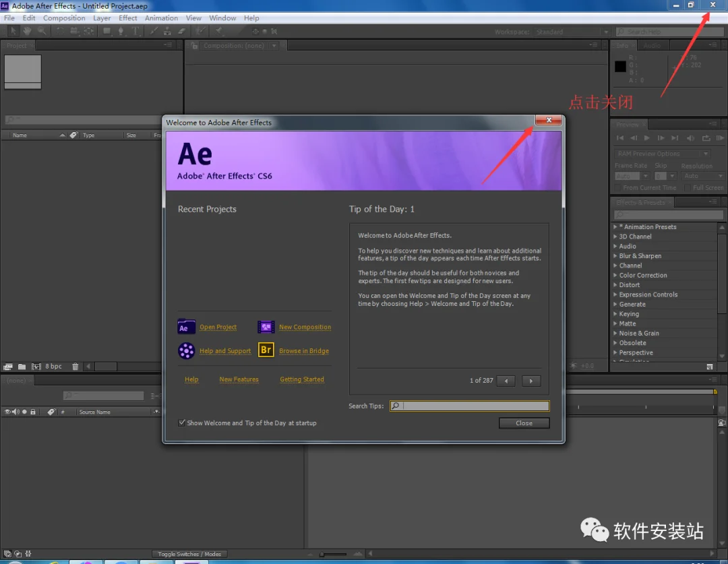Screen dimensions: 728x564
Task: Expand the Blur & Sharpen category
Action: coord(615,256)
